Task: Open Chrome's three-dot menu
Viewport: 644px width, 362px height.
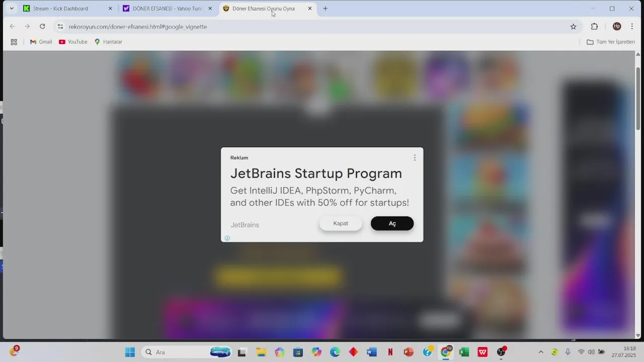Action: click(632, 27)
